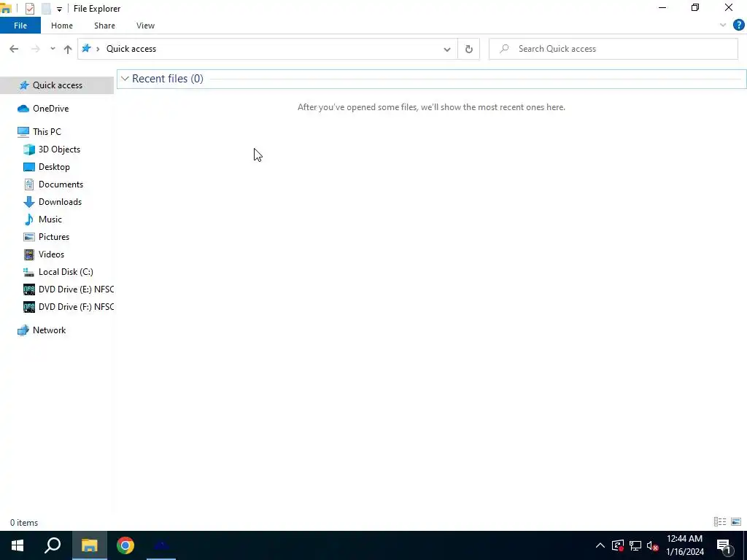Open DVD Drive (F:) in sidebar
Viewport: 747px width, 560px height.
(x=76, y=307)
